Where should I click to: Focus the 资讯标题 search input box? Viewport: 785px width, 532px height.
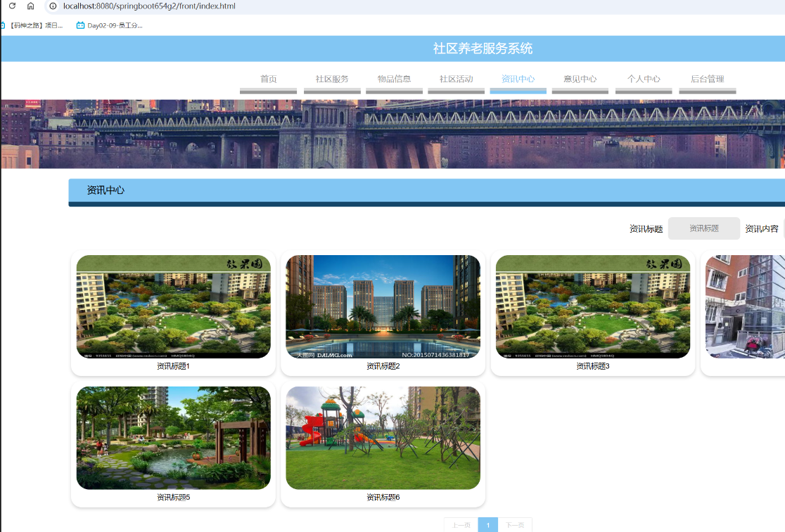pos(704,228)
